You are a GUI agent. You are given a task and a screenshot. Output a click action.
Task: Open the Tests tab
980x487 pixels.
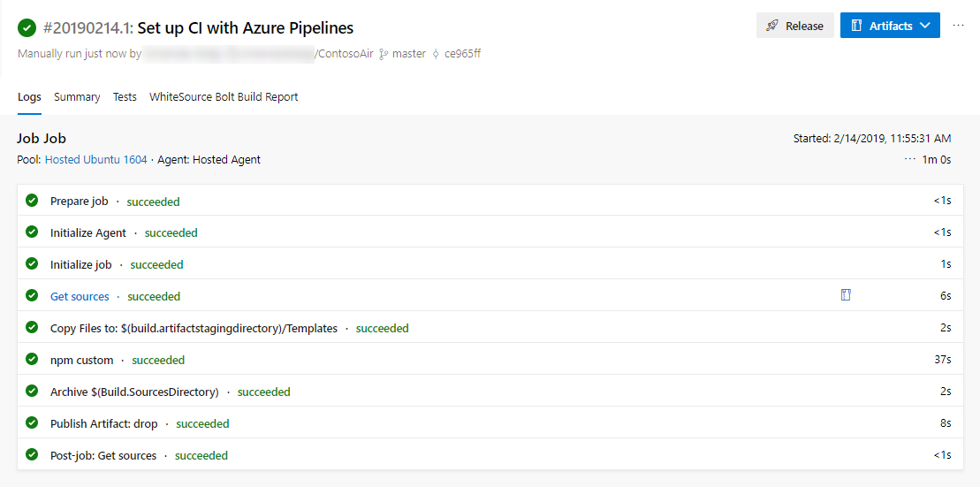125,97
